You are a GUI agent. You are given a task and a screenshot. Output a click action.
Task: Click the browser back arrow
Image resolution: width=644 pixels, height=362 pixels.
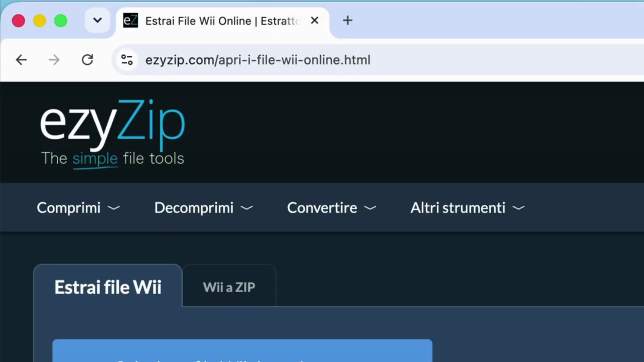21,60
